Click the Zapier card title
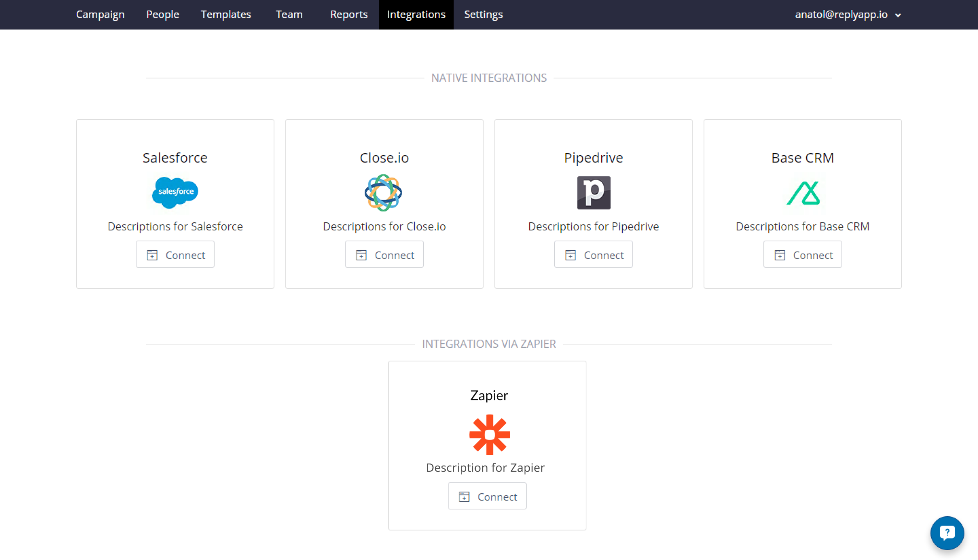The height and width of the screenshot is (560, 978). pos(489,395)
